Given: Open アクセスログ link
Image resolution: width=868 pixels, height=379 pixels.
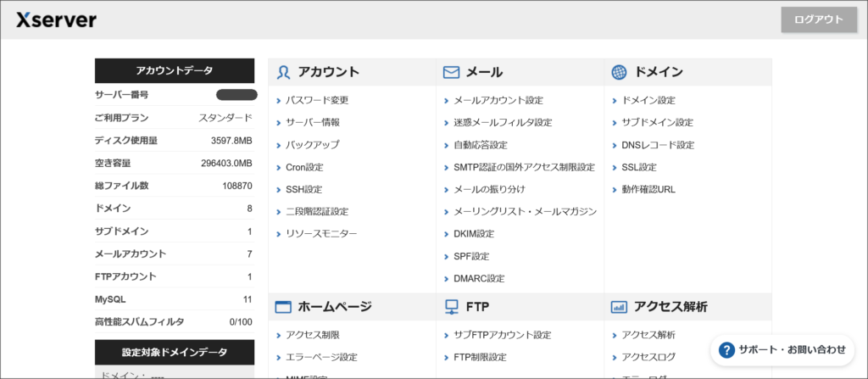Looking at the screenshot, I should (648, 357).
